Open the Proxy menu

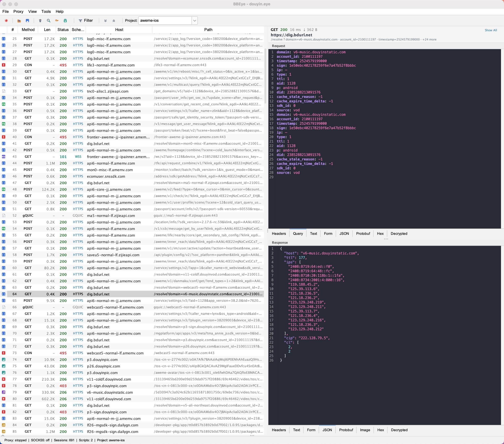pyautogui.click(x=18, y=12)
